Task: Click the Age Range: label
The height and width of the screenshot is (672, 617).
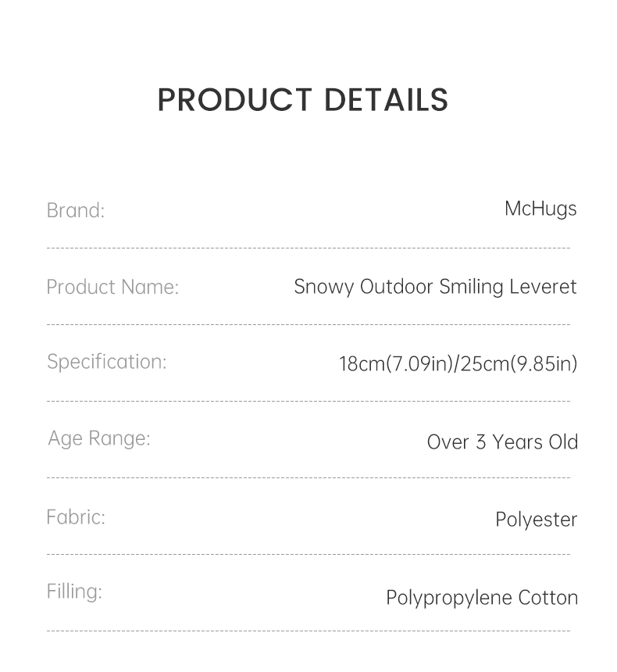Action: click(99, 438)
